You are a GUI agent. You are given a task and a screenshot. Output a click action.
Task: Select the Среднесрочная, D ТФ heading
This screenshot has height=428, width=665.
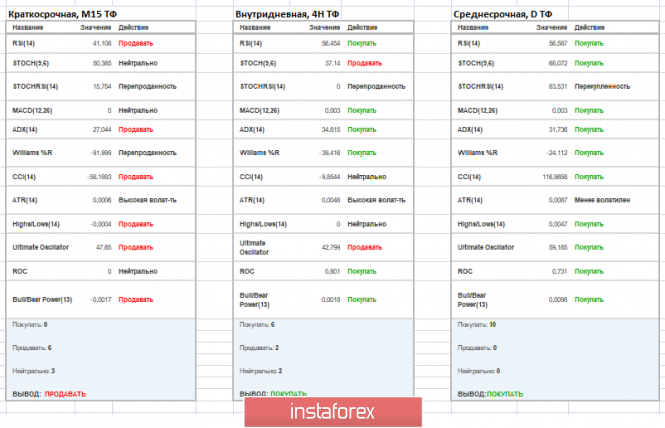(x=503, y=14)
